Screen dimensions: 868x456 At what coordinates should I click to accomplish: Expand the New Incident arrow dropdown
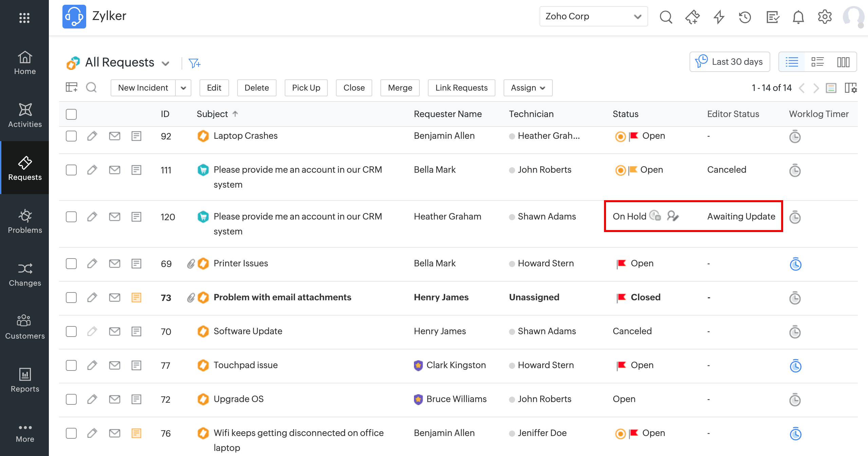[x=183, y=88]
